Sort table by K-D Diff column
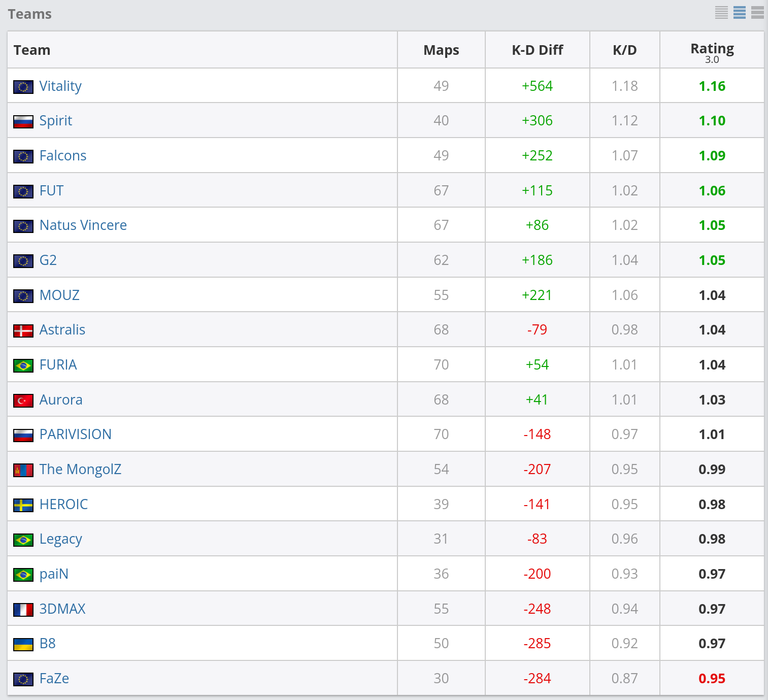 point(537,50)
